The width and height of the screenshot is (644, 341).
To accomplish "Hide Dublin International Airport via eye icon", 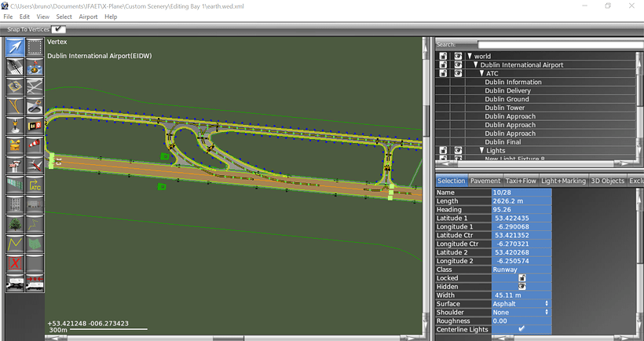I will tap(458, 64).
